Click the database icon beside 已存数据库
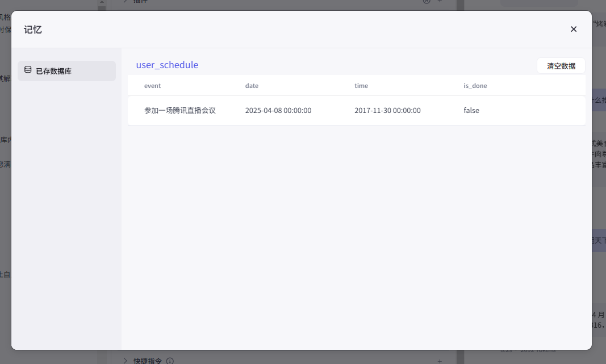This screenshot has width=606, height=364. point(28,70)
